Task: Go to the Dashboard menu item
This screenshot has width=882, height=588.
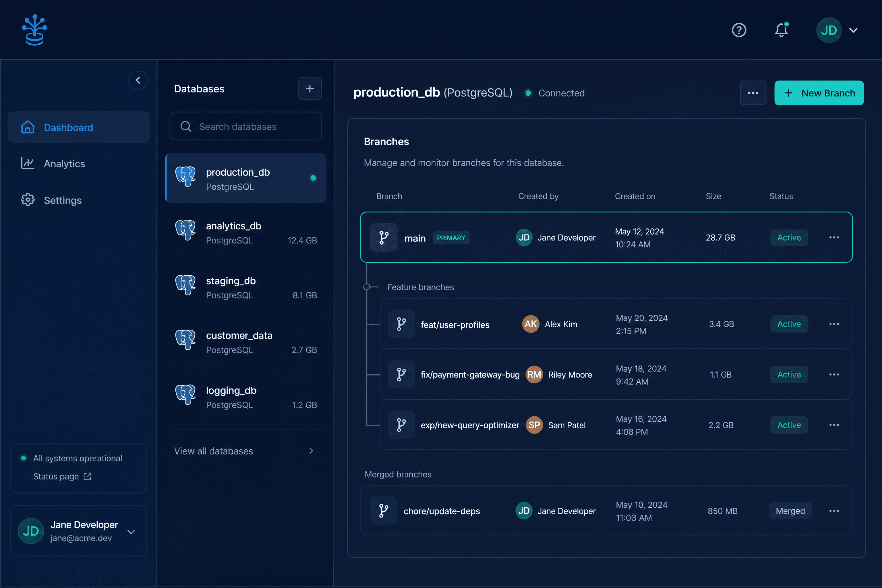Action: point(79,127)
